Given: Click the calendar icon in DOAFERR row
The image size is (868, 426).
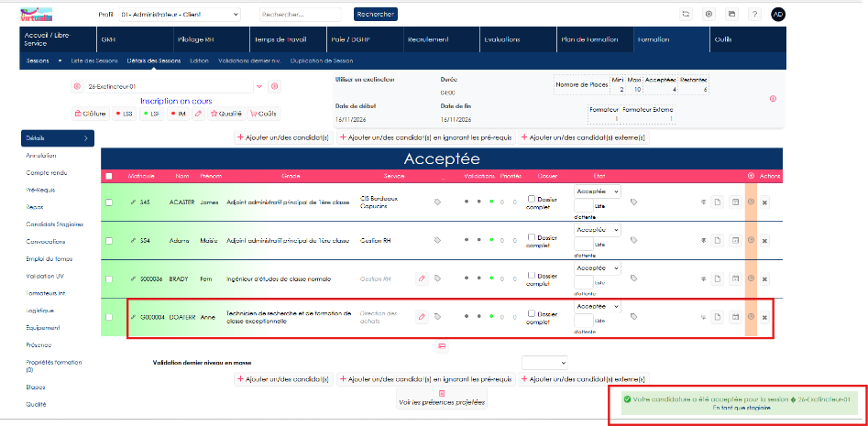Looking at the screenshot, I should 736,317.
